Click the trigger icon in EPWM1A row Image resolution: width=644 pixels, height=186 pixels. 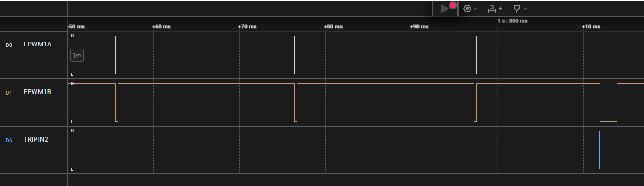tap(77, 55)
